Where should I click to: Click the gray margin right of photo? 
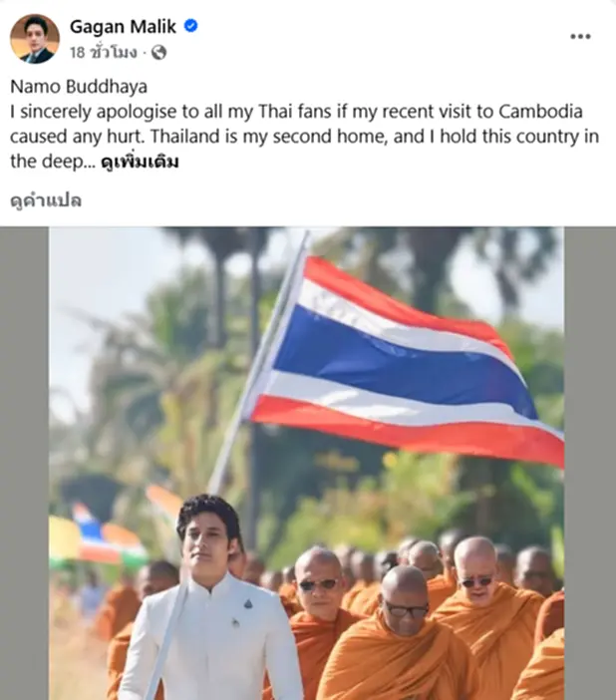(590, 464)
